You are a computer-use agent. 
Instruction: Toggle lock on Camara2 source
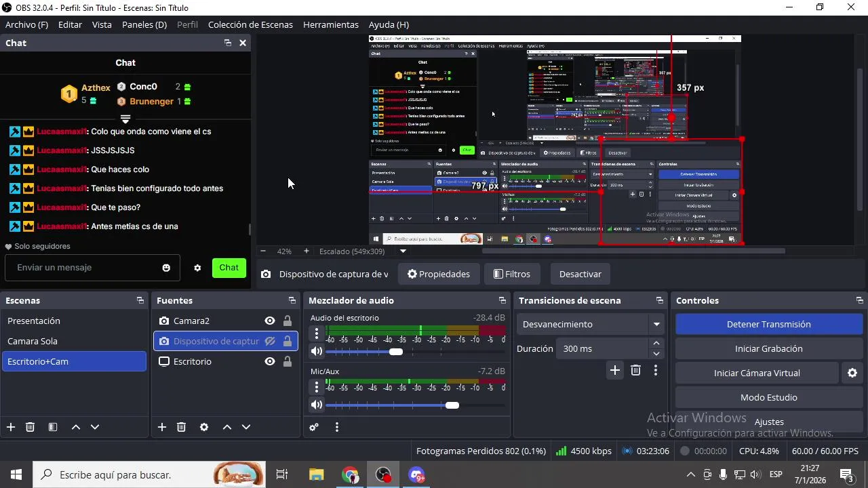pyautogui.click(x=288, y=321)
